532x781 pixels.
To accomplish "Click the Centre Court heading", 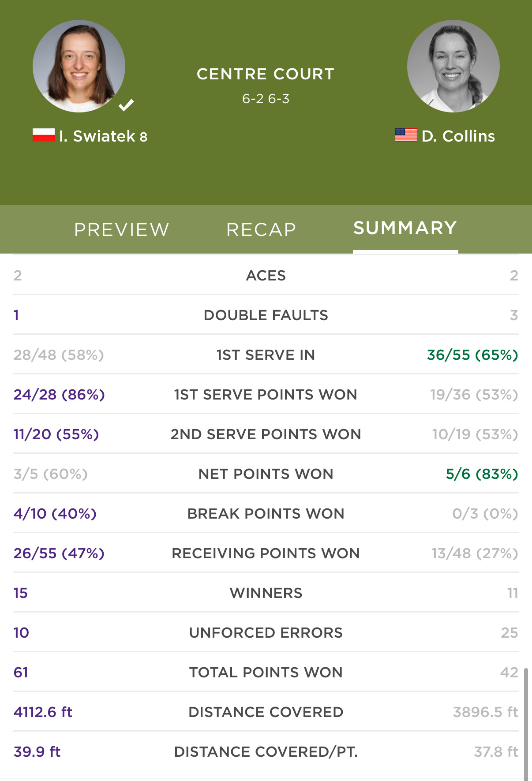I will (x=266, y=74).
